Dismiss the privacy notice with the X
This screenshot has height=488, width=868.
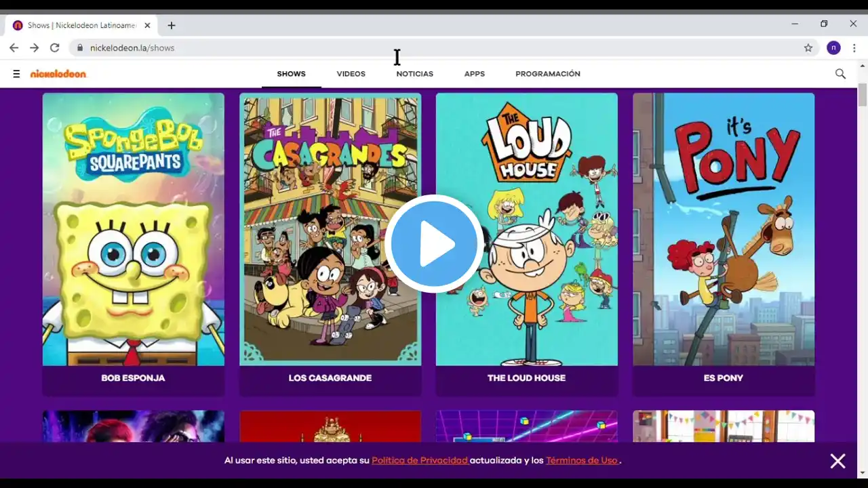click(837, 461)
